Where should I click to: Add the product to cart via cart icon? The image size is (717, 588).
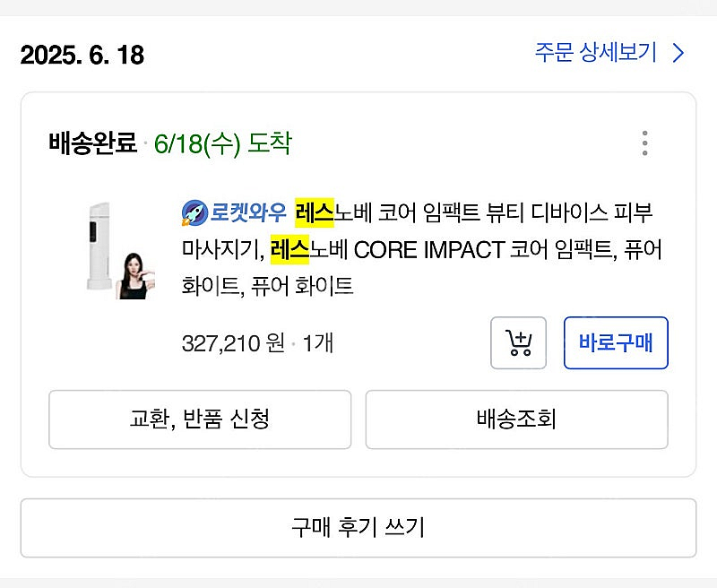[518, 342]
